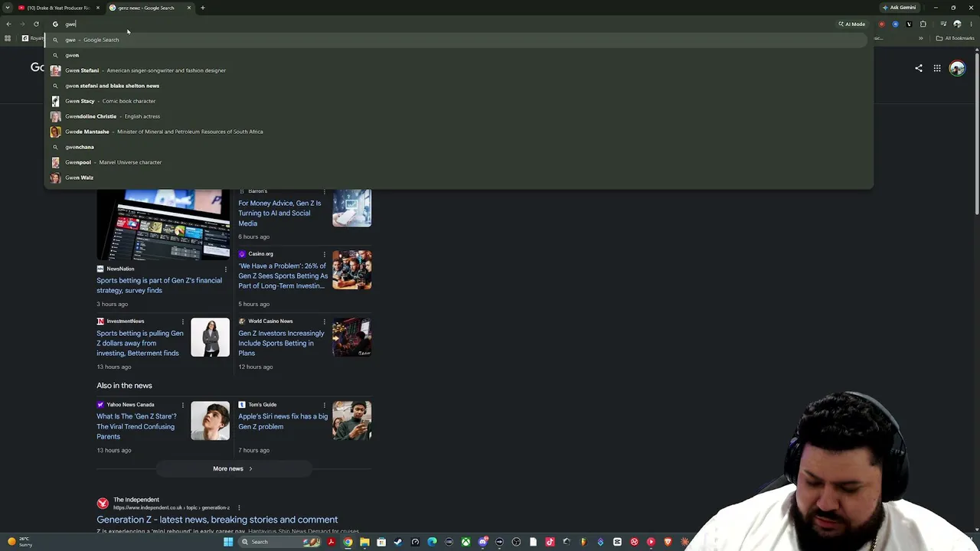Open a new browser tab

[x=203, y=8]
